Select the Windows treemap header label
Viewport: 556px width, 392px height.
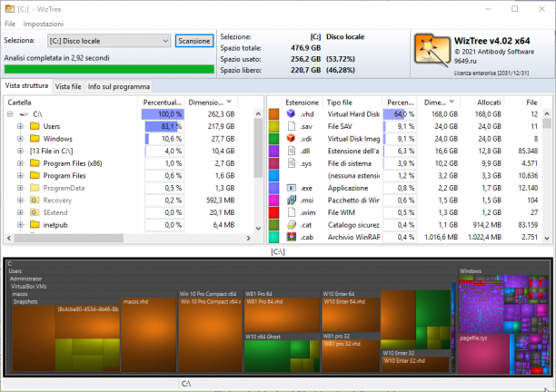[x=471, y=271]
